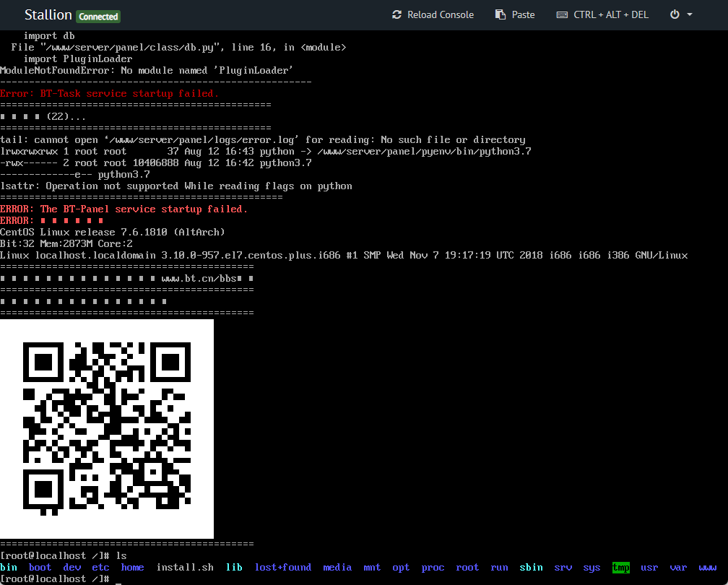This screenshot has width=728, height=585.
Task: Select the 'root' directory in ls output
Action: [x=467, y=568]
